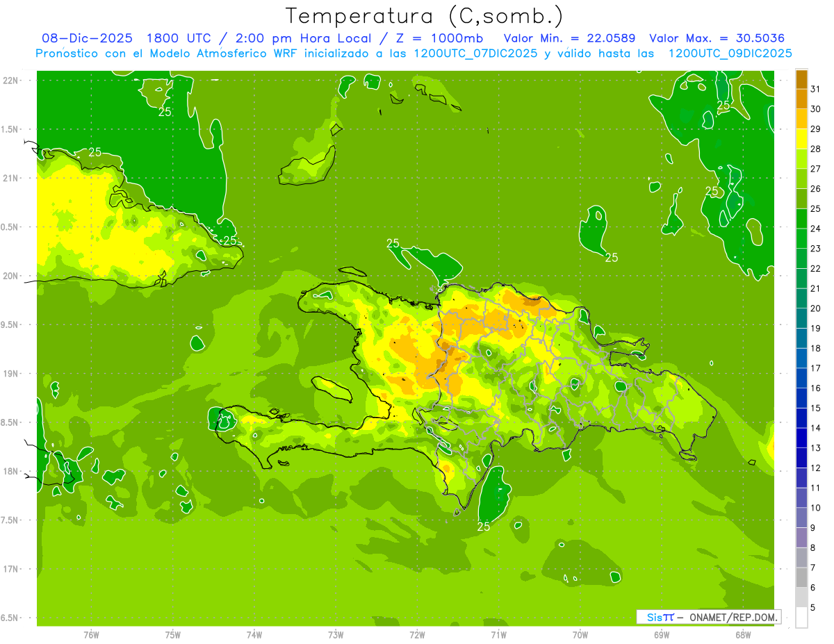Viewport: 834px width, 644px height.
Task: Click the "76W" longitude label
Action: coord(91,636)
